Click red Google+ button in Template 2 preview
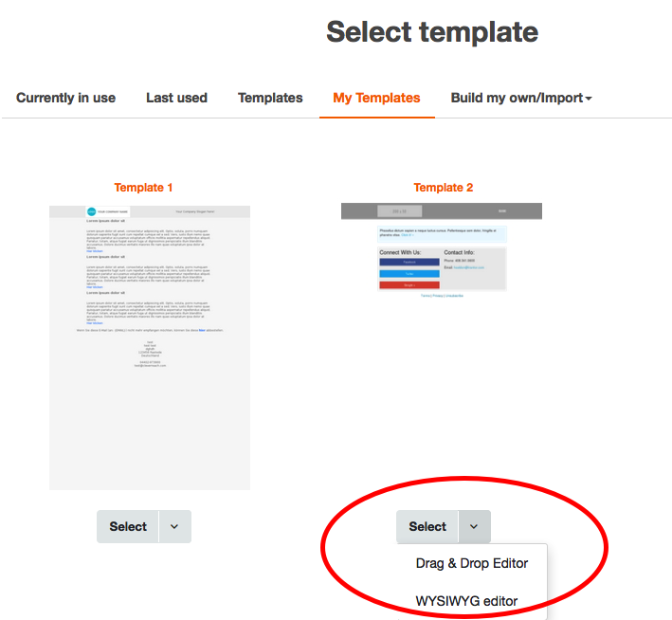 coord(409,284)
